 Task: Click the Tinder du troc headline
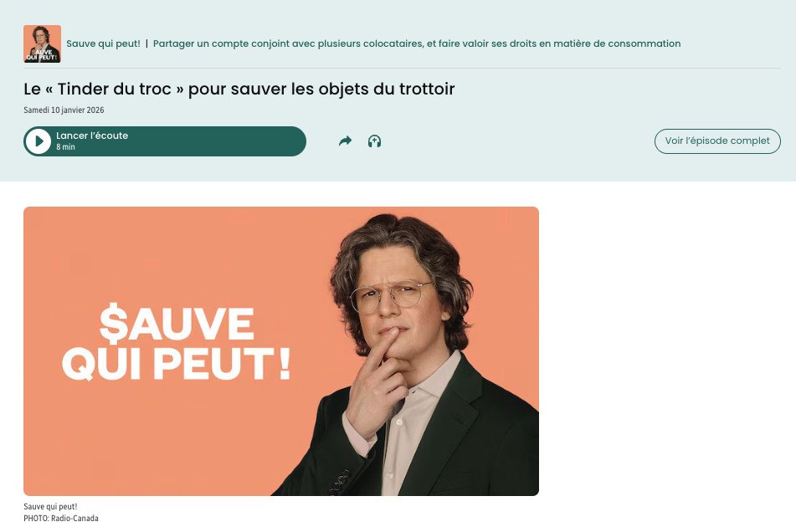point(239,90)
